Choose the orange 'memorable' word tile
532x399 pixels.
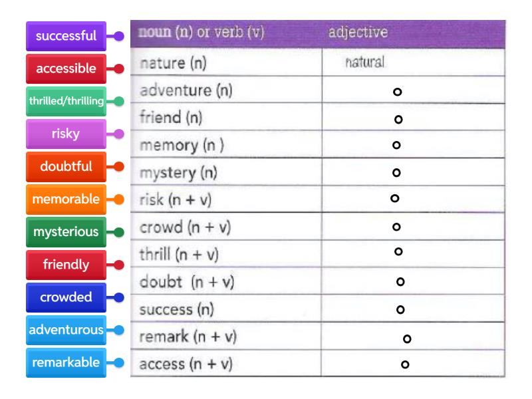tap(66, 199)
